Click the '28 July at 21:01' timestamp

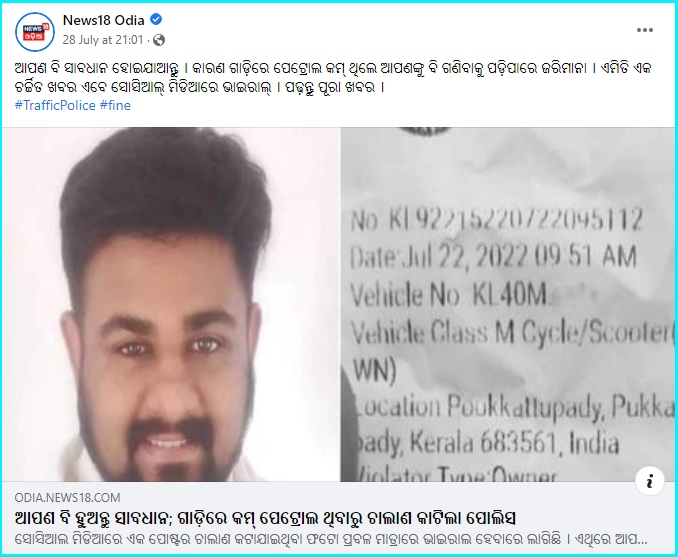102,40
